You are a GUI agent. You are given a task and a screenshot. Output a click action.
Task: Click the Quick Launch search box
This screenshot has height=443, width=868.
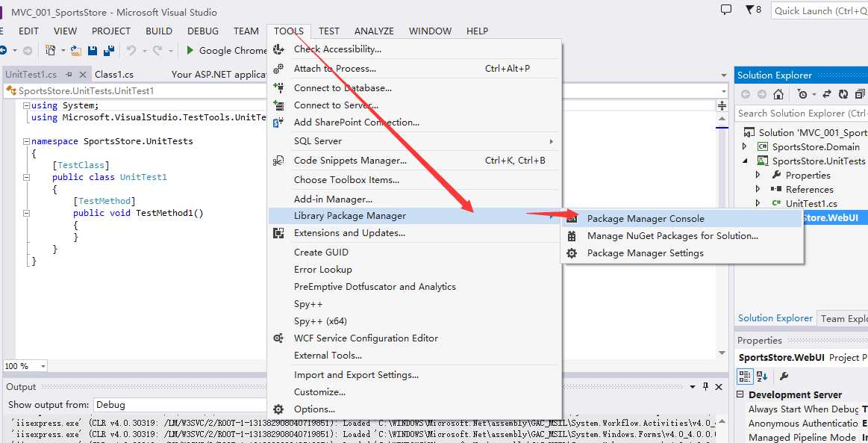(x=819, y=10)
